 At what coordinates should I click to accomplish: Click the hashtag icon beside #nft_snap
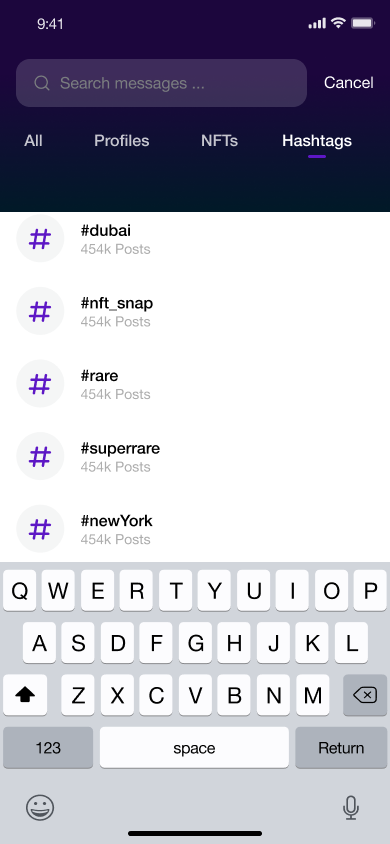[40, 311]
